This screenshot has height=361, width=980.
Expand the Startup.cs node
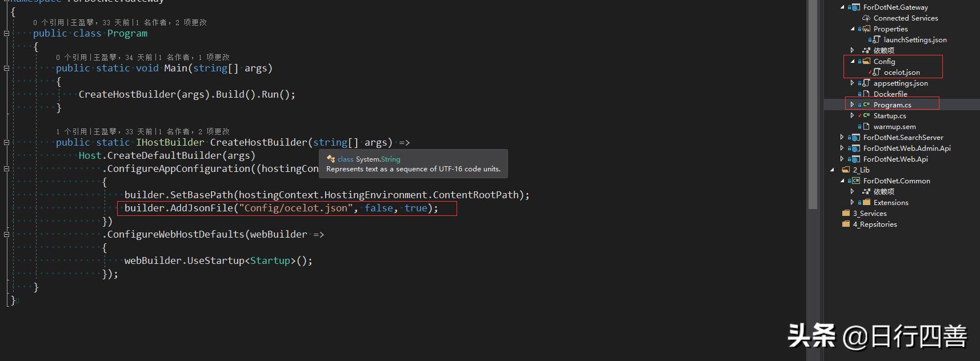coord(853,116)
